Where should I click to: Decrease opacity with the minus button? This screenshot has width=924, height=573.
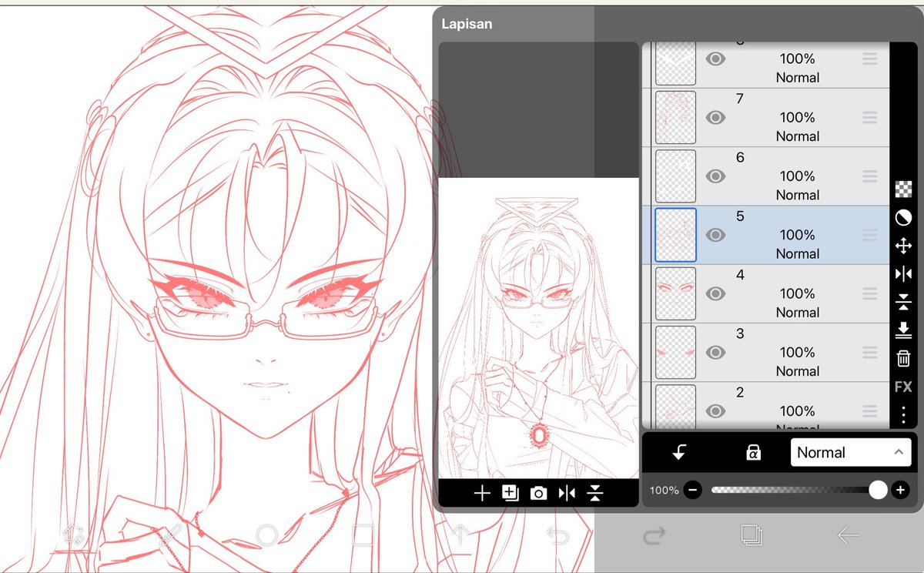tap(693, 490)
